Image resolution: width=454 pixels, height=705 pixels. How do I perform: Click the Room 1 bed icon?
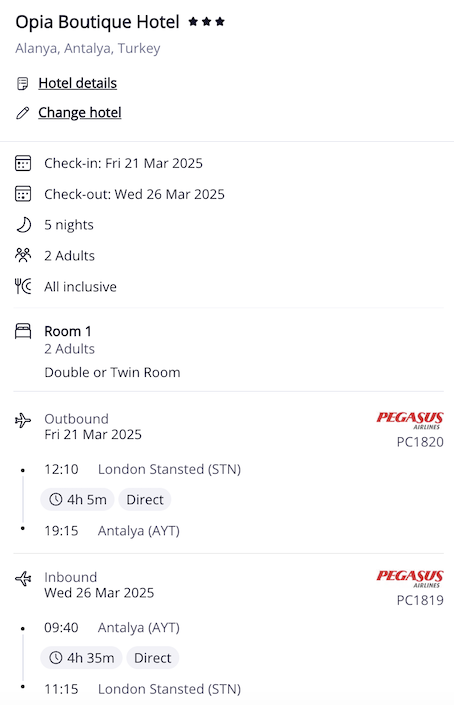tap(23, 331)
